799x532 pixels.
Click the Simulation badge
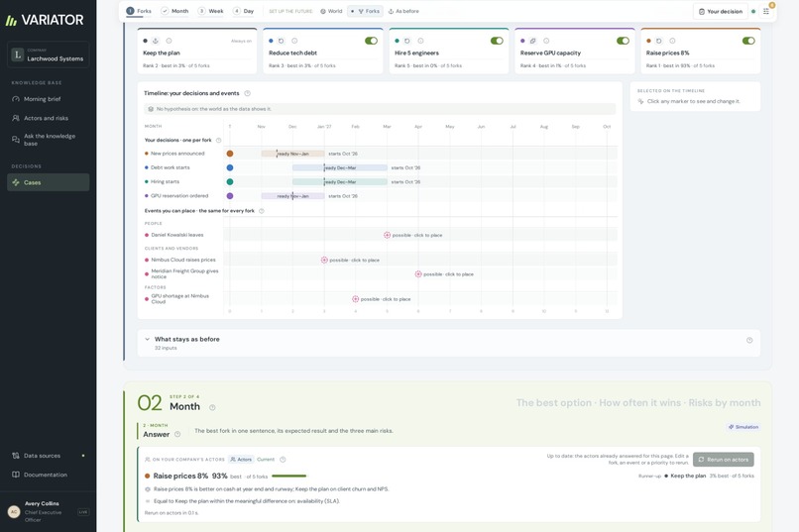click(x=743, y=427)
